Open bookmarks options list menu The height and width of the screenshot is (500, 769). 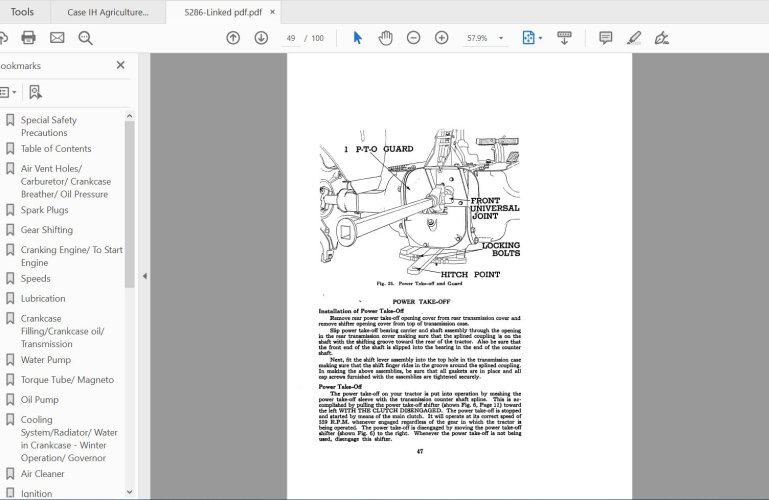coord(8,92)
